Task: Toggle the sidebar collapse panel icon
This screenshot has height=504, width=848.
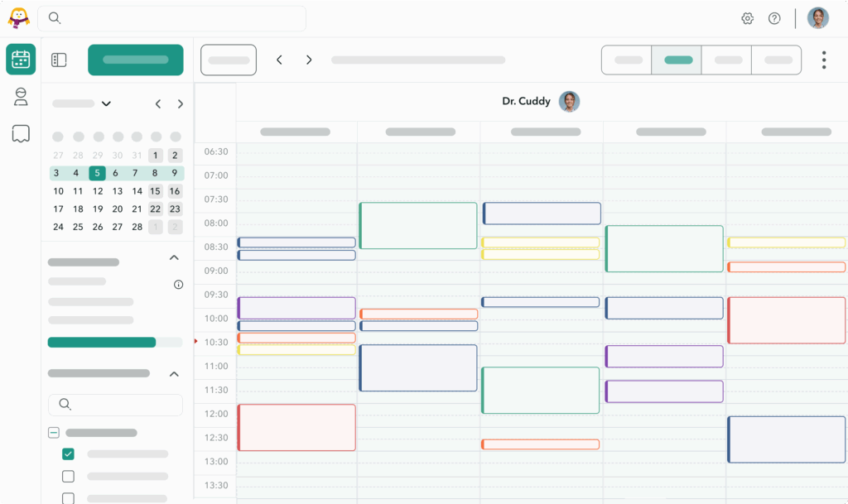Action: (58, 60)
